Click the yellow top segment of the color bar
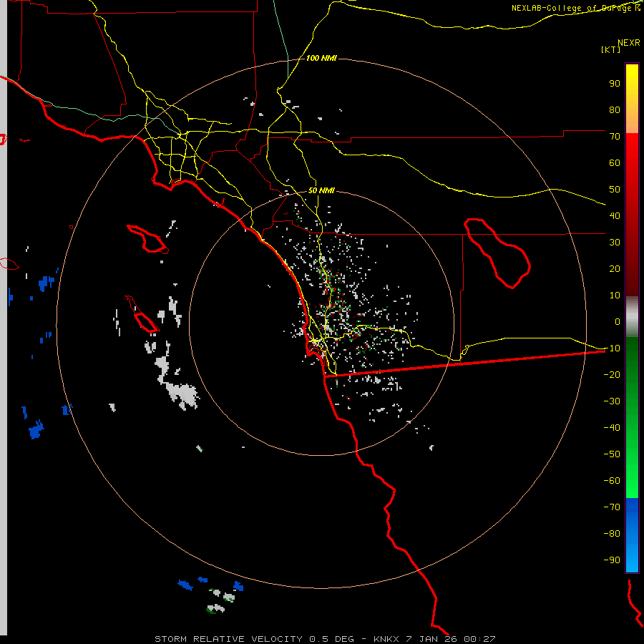644x644 pixels. tap(632, 99)
